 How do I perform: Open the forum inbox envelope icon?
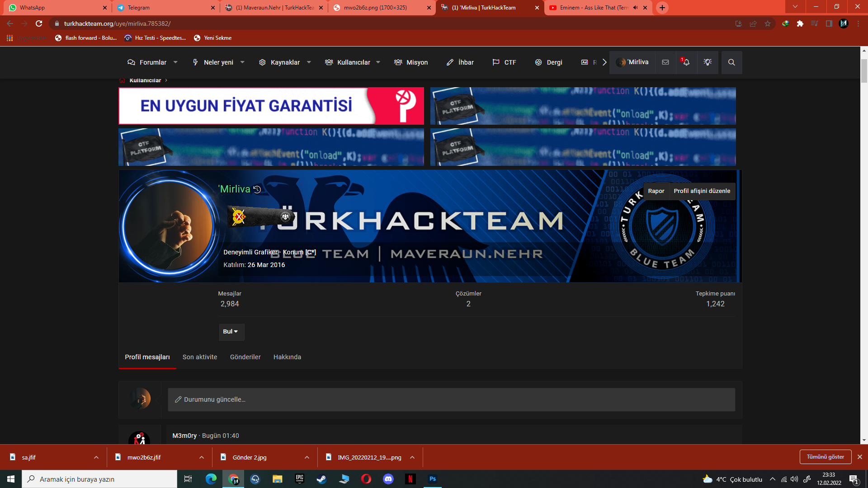(x=665, y=62)
